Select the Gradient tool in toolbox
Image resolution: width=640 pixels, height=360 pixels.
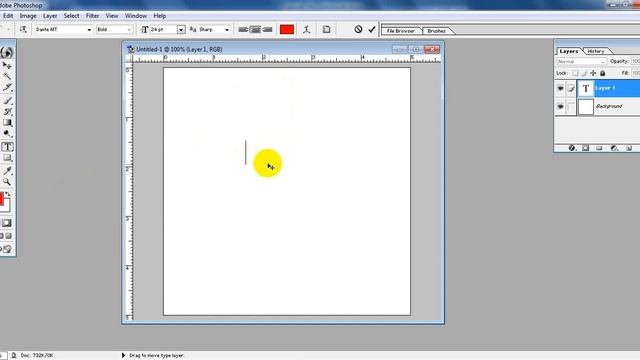click(x=7, y=122)
